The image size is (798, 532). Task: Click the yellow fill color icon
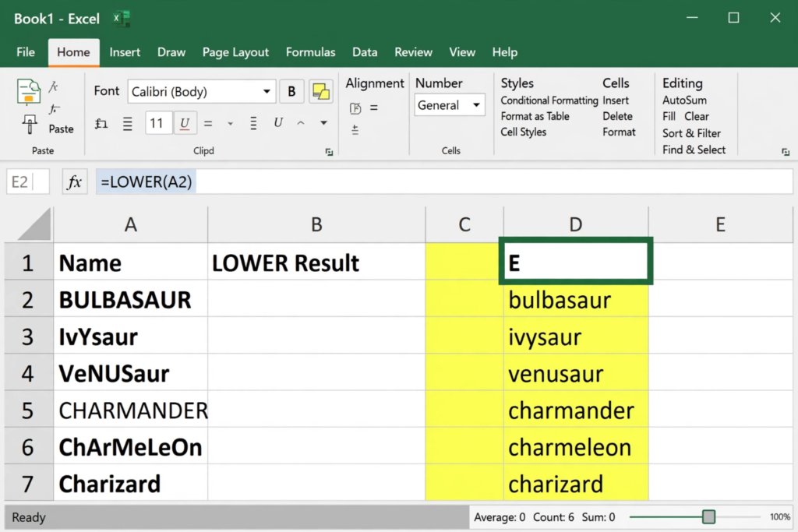pos(321,92)
